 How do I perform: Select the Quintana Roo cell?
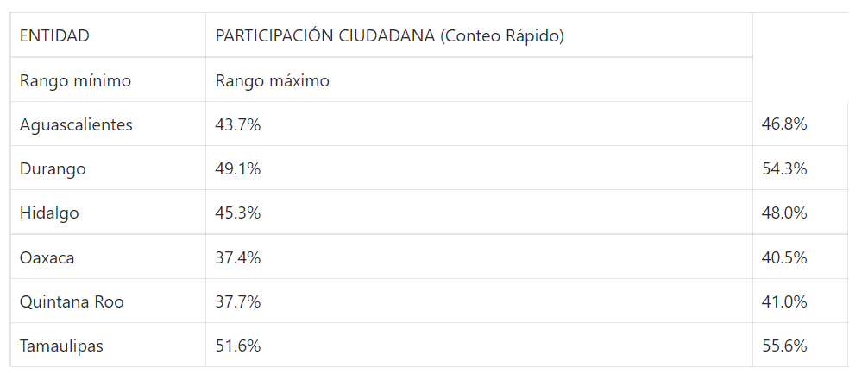pos(72,302)
